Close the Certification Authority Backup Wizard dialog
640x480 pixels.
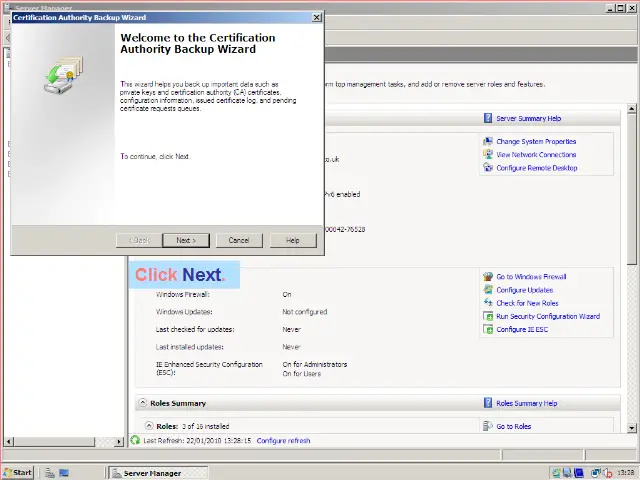(x=316, y=18)
